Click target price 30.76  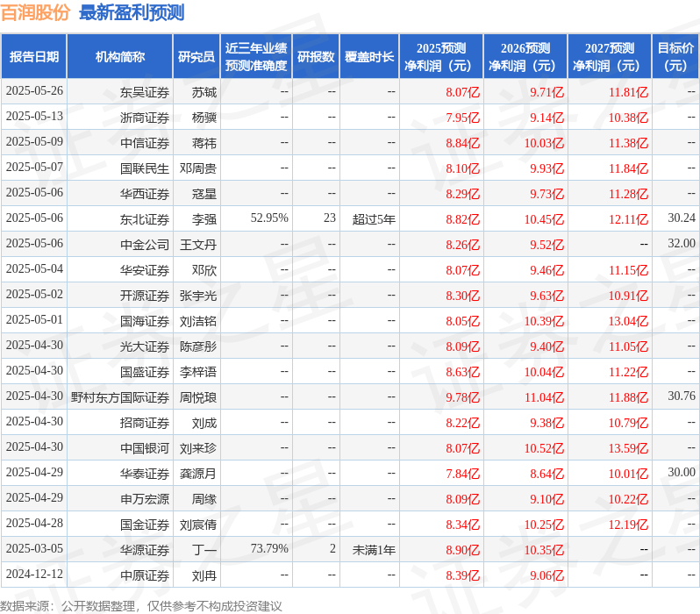(x=682, y=396)
